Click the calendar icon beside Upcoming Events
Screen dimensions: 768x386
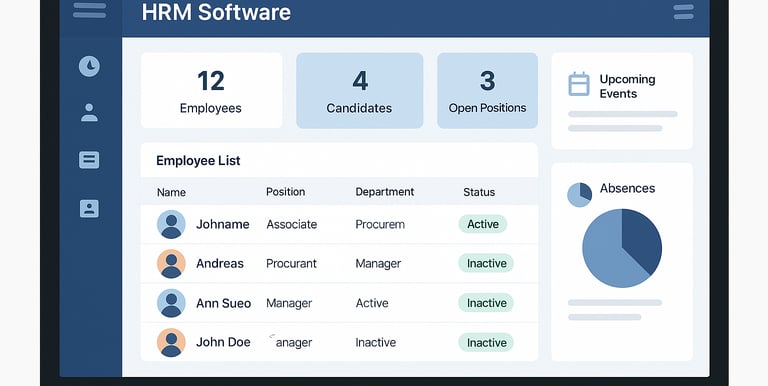point(578,84)
